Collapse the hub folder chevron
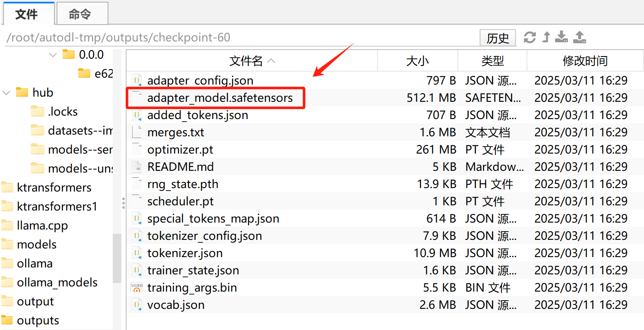The height and width of the screenshot is (330, 644). (x=6, y=93)
